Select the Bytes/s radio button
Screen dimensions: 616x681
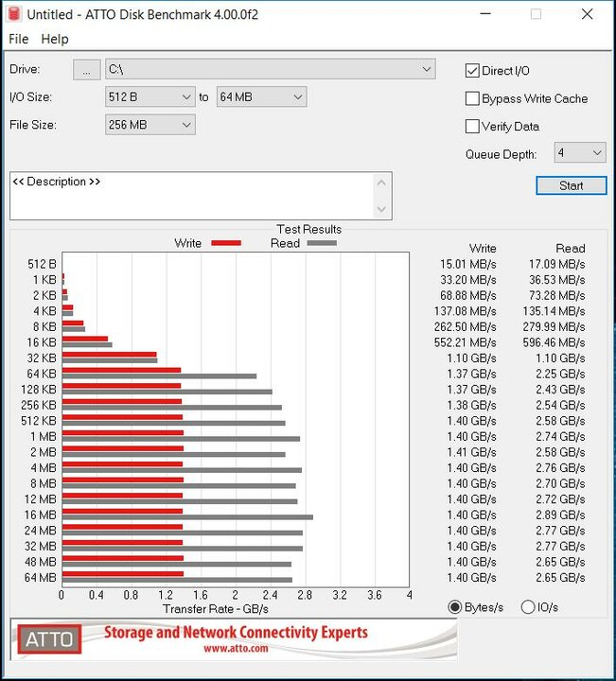(454, 606)
